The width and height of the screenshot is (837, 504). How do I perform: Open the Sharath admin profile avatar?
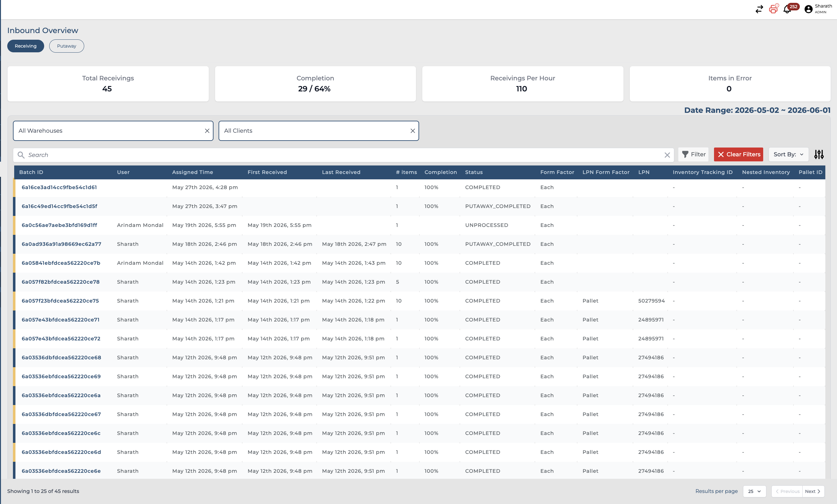tap(809, 9)
